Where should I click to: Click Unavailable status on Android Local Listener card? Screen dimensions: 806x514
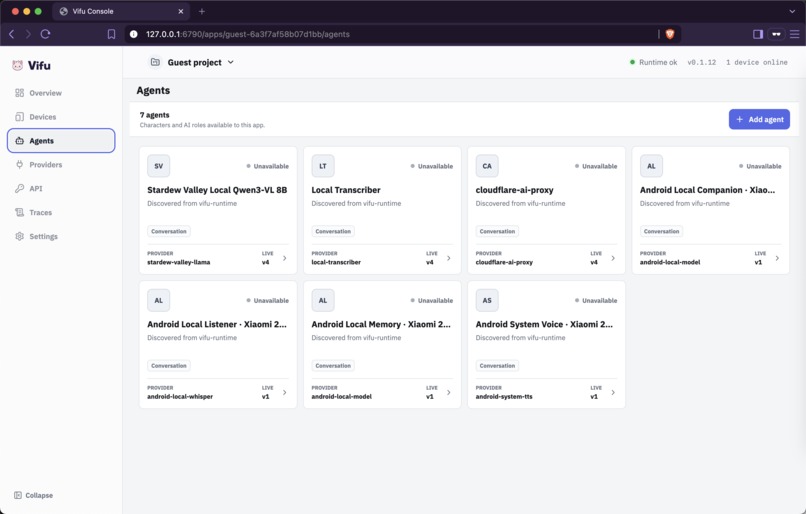tap(267, 300)
